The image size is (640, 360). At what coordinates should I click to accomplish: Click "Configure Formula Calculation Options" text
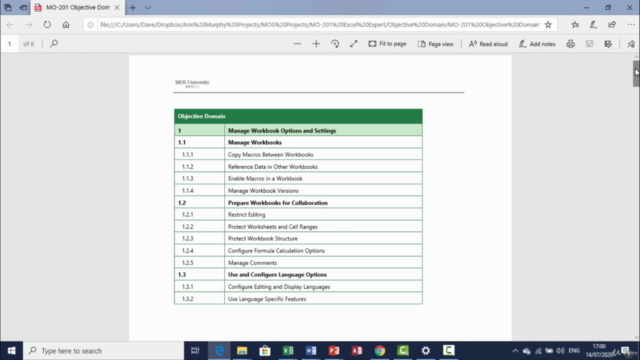click(276, 251)
